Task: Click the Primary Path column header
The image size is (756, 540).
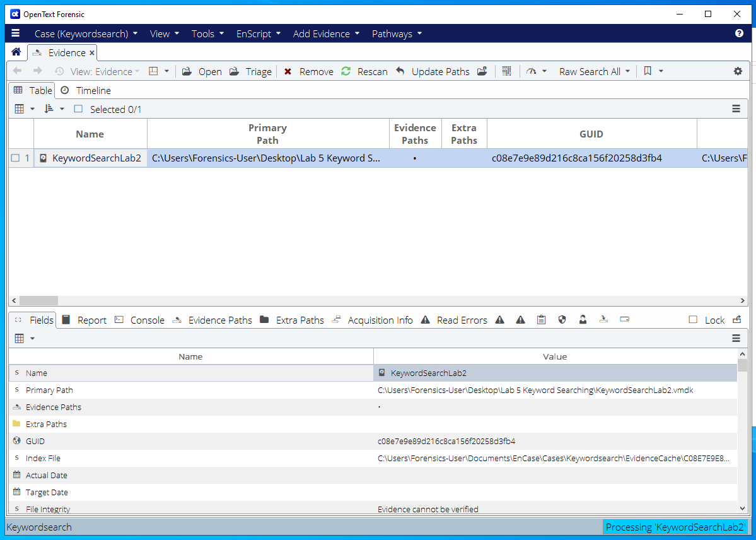Action: [267, 134]
